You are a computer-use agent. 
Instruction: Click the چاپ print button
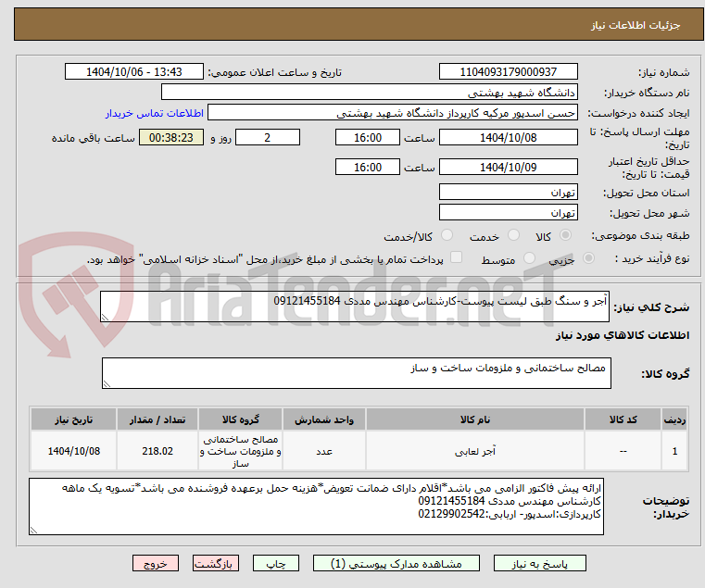coord(276,563)
